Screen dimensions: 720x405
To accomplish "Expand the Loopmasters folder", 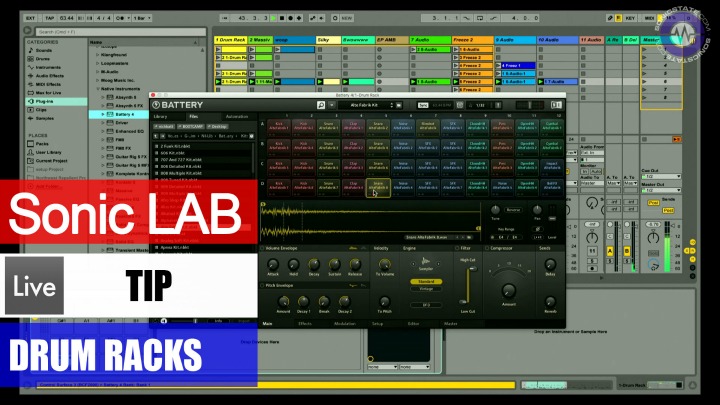I will (x=98, y=63).
